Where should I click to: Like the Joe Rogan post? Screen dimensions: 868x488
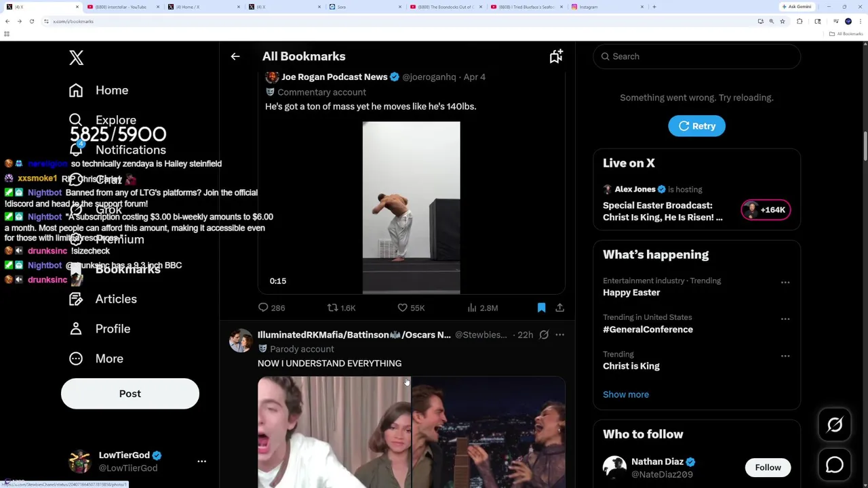pyautogui.click(x=411, y=308)
